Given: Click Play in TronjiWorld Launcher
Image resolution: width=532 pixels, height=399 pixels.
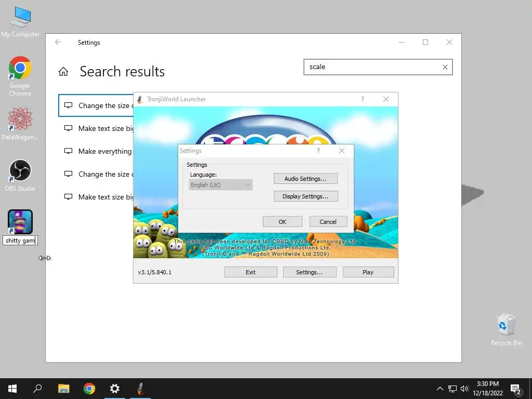Looking at the screenshot, I should 368,272.
